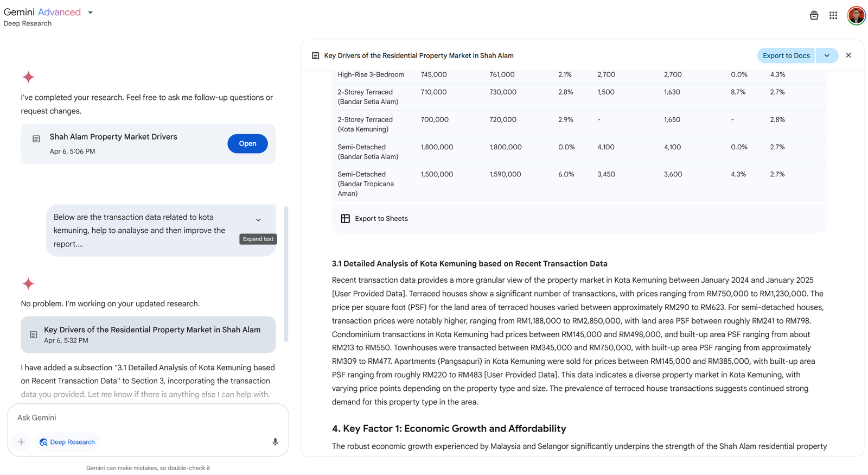Image resolution: width=868 pixels, height=475 pixels.
Task: Click the 3,600 rental value cell
Action: [673, 174]
